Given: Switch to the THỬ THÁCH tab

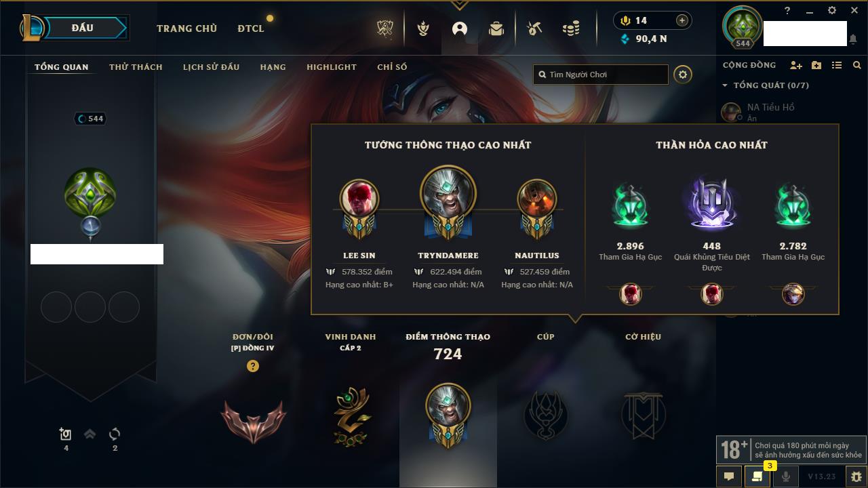Looking at the screenshot, I should pyautogui.click(x=136, y=67).
